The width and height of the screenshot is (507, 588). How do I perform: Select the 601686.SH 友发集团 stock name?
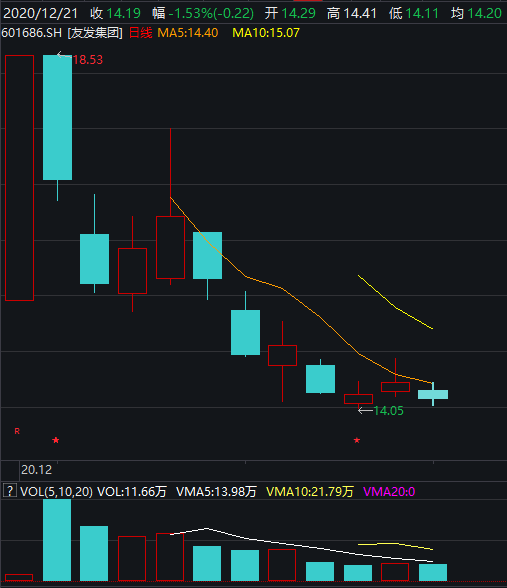click(x=62, y=33)
